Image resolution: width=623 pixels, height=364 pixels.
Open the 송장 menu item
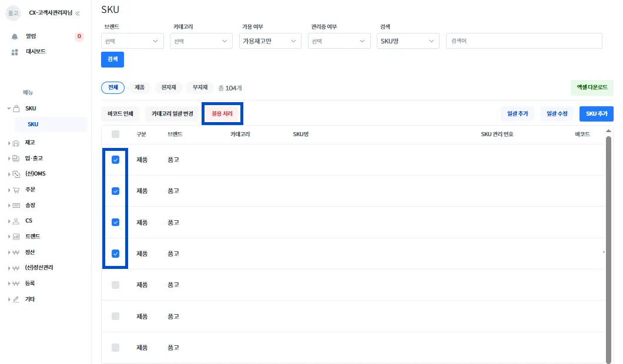click(x=30, y=205)
